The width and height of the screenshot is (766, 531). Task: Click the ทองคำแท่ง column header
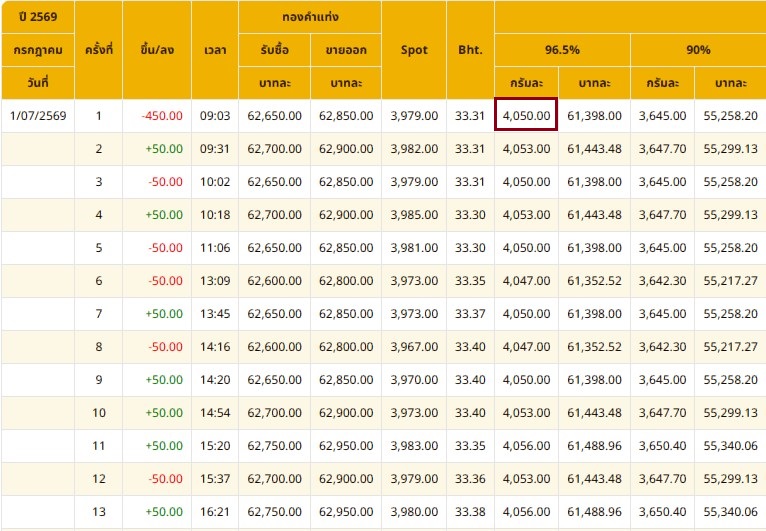click(310, 17)
